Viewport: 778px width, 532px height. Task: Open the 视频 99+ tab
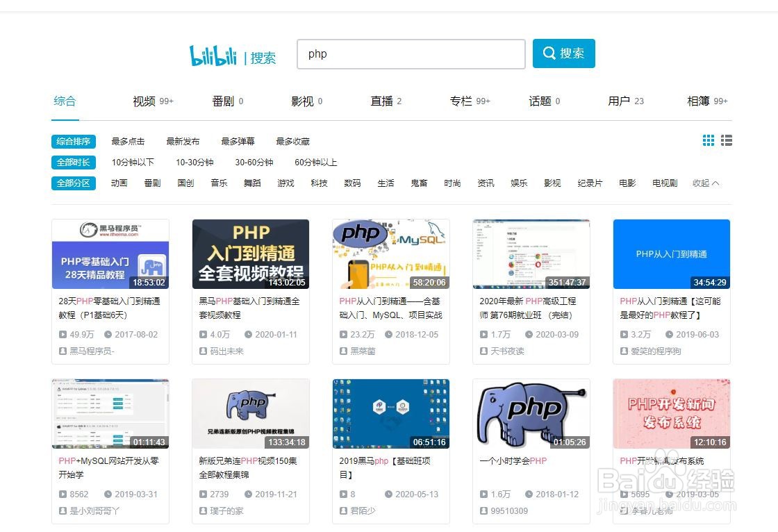153,101
